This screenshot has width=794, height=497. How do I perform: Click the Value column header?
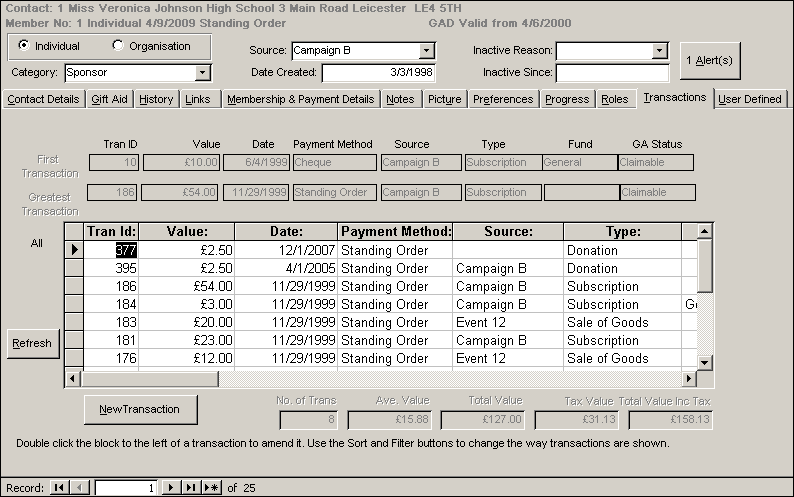[187, 232]
